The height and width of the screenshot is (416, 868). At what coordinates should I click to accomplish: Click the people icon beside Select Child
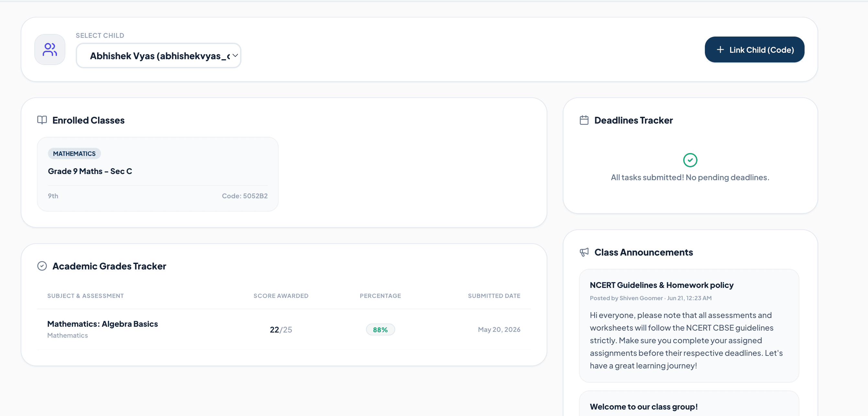(x=50, y=49)
